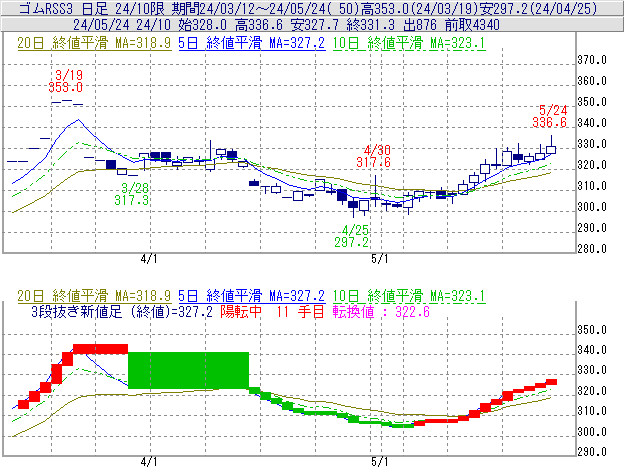Click the top chart 350.0 axis label

592,102
